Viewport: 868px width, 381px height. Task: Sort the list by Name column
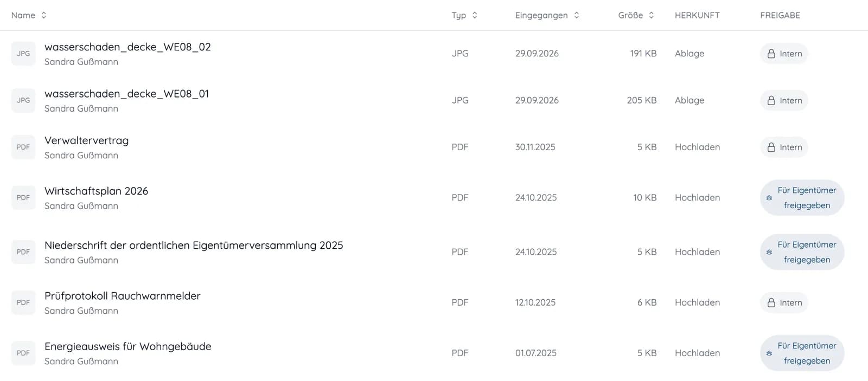[29, 15]
